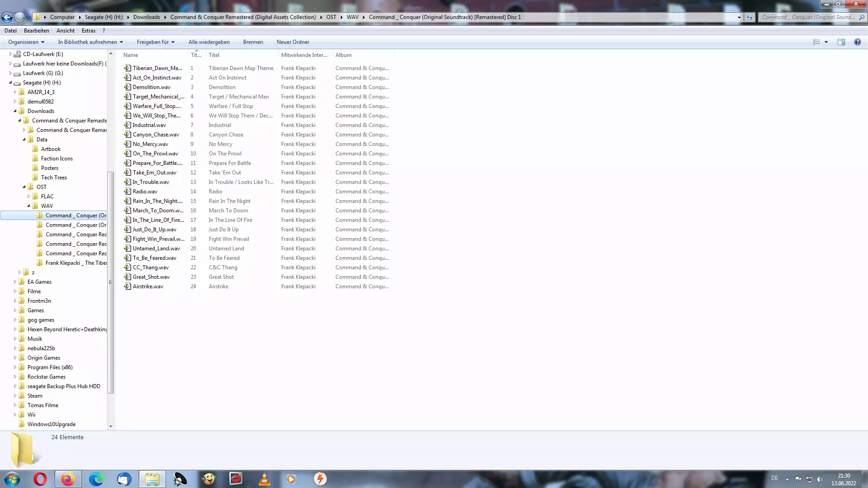The height and width of the screenshot is (488, 868).
Task: Collapse the WAV folder node
Action: click(28, 206)
